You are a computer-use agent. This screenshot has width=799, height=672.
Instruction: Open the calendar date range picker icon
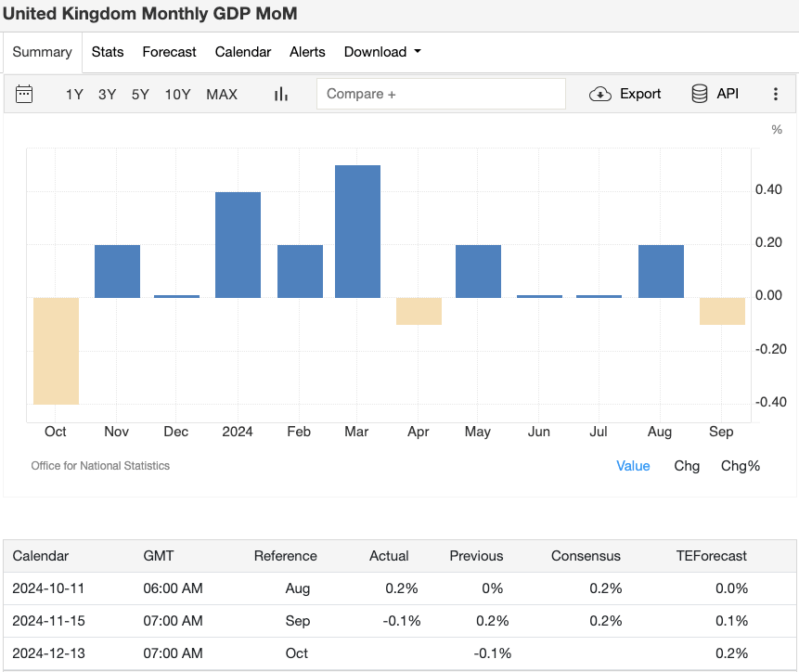coord(24,94)
